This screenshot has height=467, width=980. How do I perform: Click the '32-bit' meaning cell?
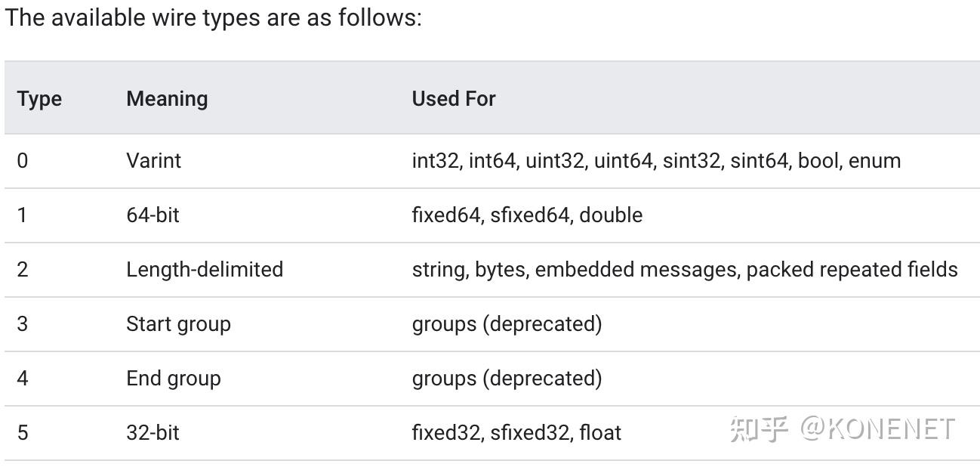153,433
